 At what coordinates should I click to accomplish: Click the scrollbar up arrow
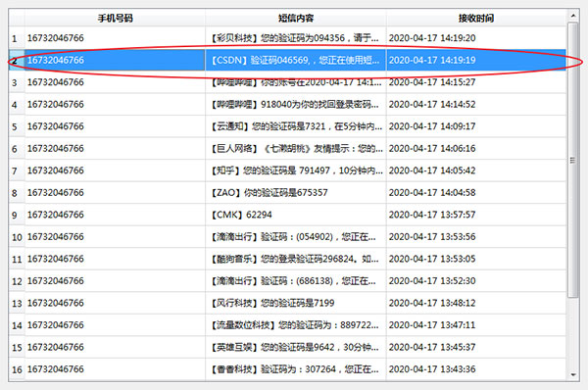pyautogui.click(x=572, y=16)
